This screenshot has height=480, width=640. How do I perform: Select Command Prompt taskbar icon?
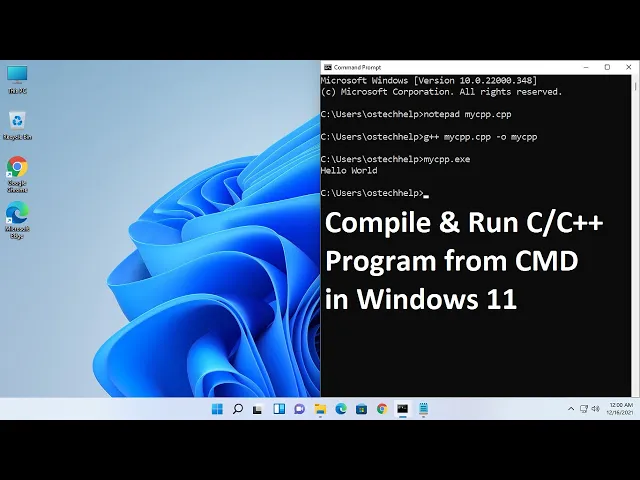tap(402, 409)
